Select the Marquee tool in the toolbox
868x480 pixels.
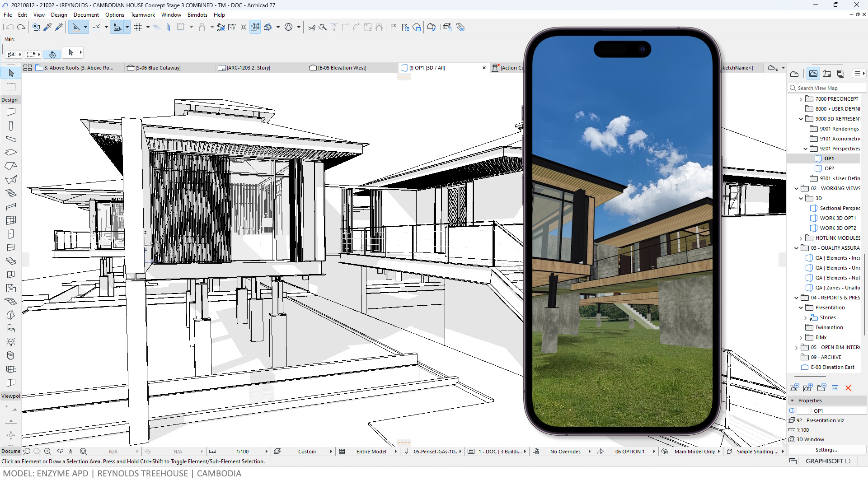point(11,87)
